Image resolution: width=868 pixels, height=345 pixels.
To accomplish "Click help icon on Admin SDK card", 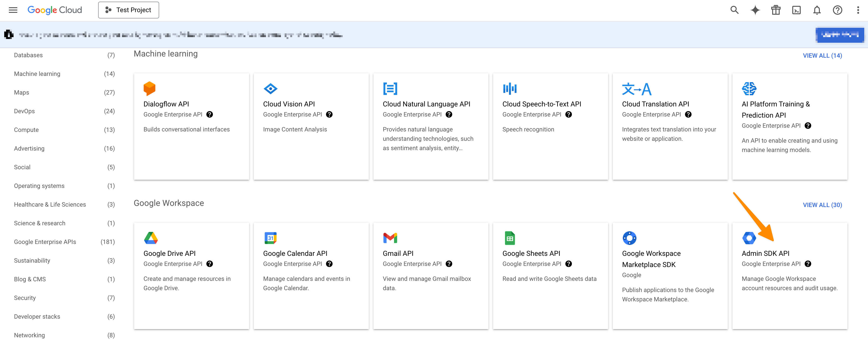I will [808, 264].
